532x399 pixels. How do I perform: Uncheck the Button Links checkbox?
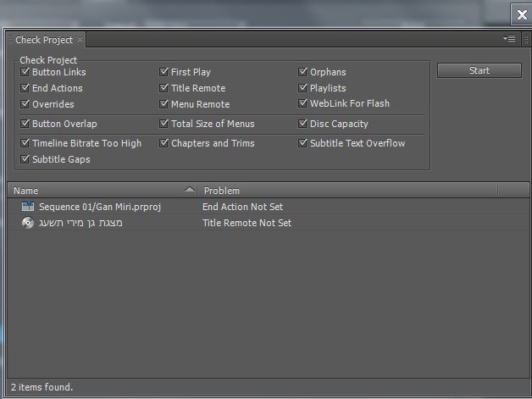[x=25, y=72]
